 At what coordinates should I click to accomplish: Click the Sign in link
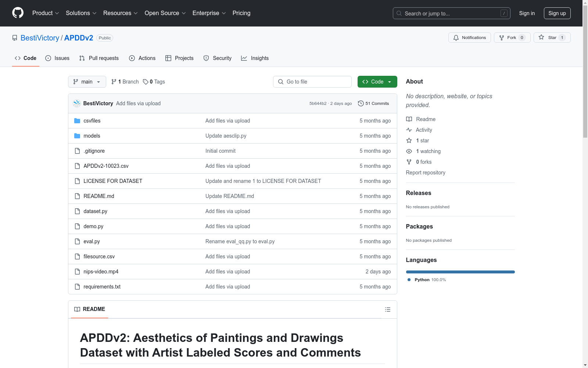527,13
